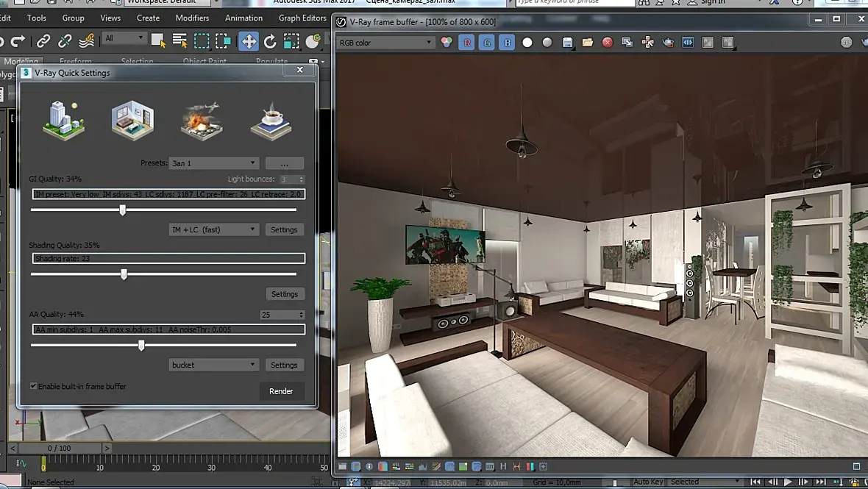The image size is (868, 489).
Task: Toggle the Auto Key button
Action: [x=647, y=482]
